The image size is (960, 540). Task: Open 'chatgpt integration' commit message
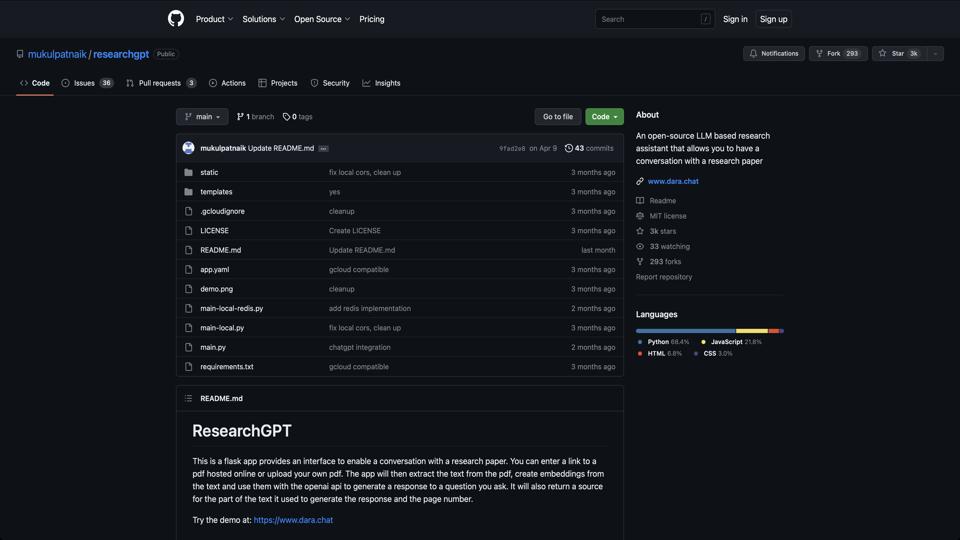(359, 347)
